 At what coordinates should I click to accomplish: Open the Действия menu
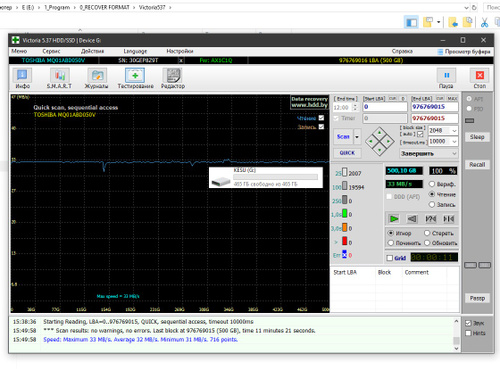tap(92, 51)
